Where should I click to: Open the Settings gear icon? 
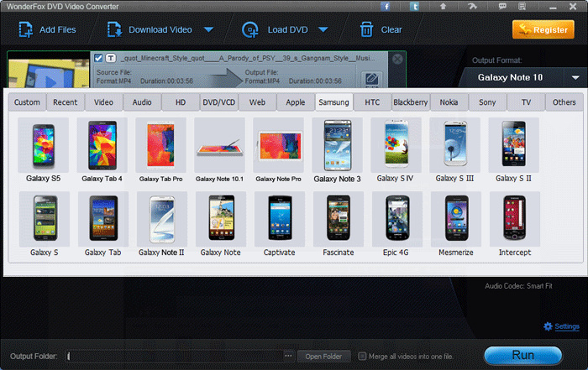point(548,326)
